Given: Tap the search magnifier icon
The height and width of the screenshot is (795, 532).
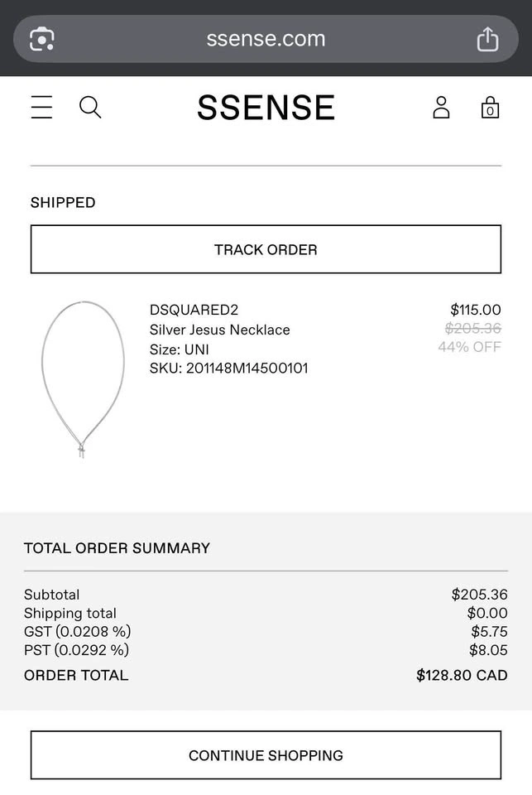Looking at the screenshot, I should [x=90, y=108].
